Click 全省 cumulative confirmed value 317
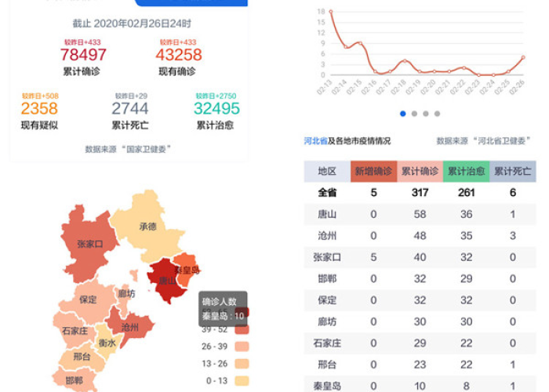Screen dimensions: 549x392 (420, 193)
